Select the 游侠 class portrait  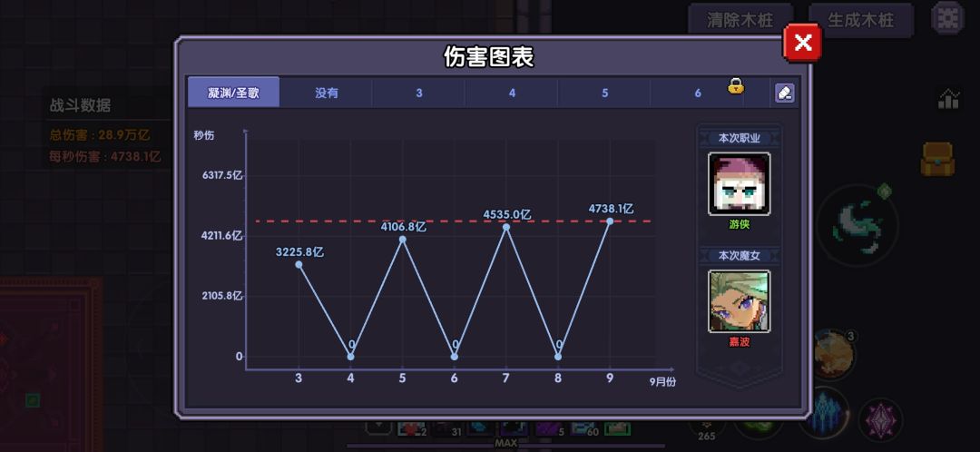[739, 184]
